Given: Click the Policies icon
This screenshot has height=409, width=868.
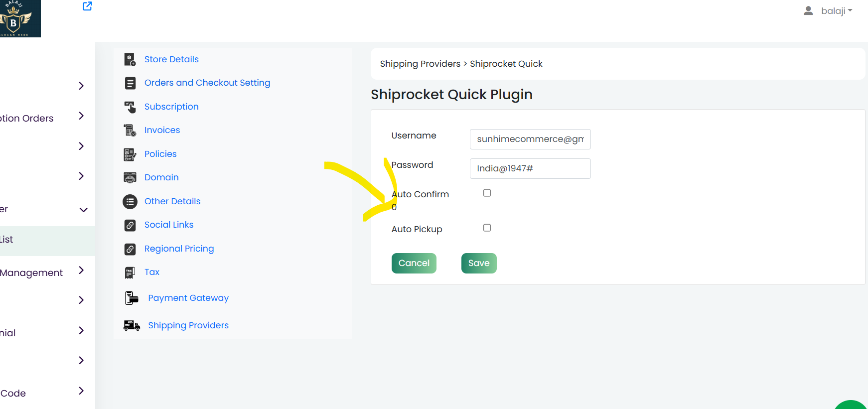Looking at the screenshot, I should pyautogui.click(x=130, y=154).
